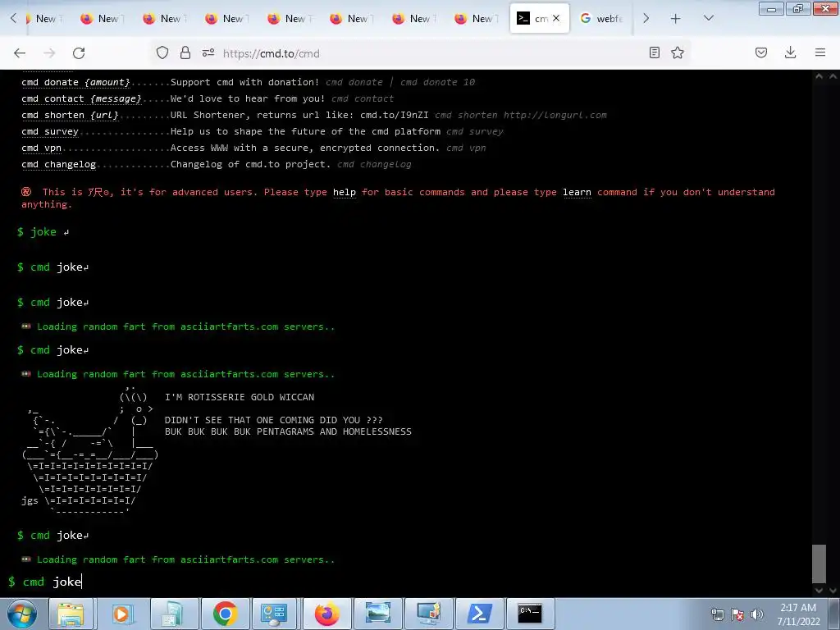Screen dimensions: 840x630
Task: Open the media player taskbar icon
Action: coord(122,614)
